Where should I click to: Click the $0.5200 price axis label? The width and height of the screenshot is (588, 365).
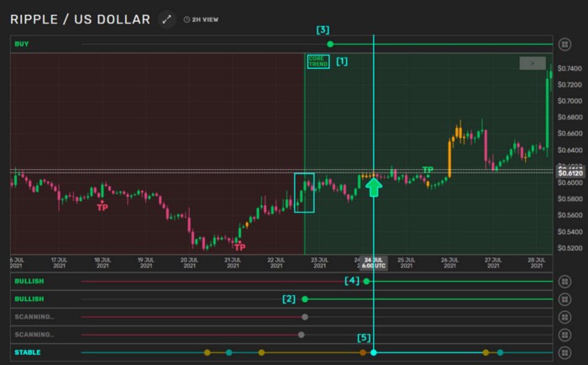tap(570, 248)
